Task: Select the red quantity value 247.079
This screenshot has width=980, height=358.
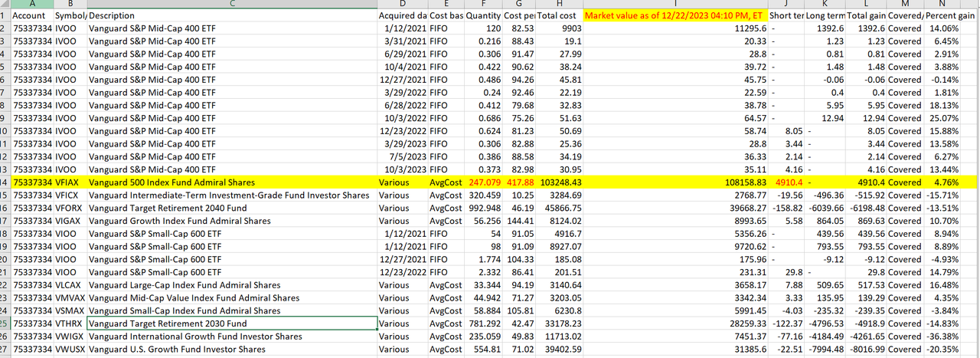Action: pyautogui.click(x=482, y=182)
